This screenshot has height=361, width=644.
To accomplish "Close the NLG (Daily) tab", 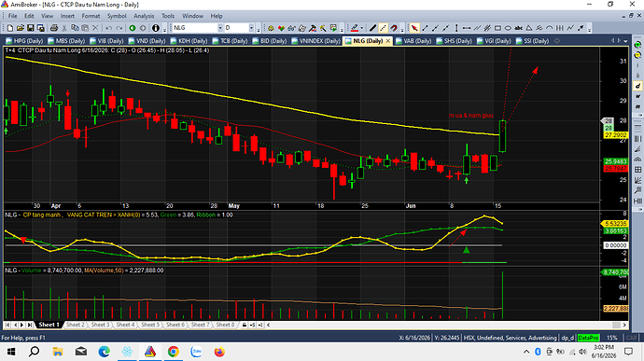I will click(x=387, y=41).
